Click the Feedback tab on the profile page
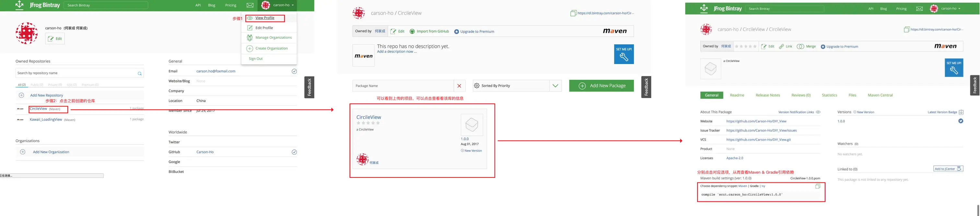The image size is (980, 216). coord(309,87)
